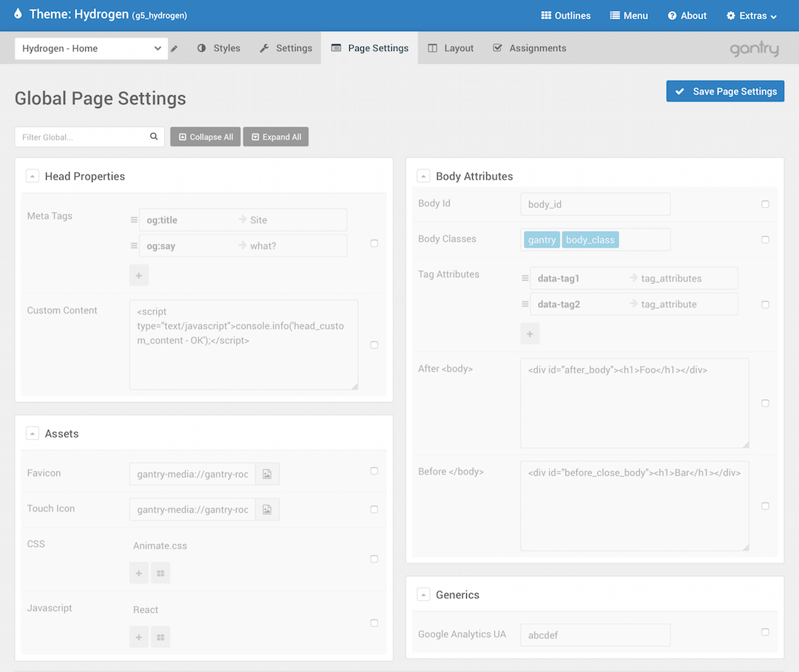Click the drag handle beside the og:title meta tag
Screen dimensions: 799x672
(133, 220)
